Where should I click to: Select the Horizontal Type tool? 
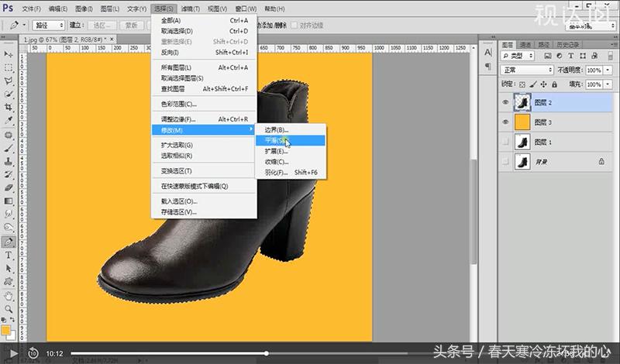[x=9, y=256]
